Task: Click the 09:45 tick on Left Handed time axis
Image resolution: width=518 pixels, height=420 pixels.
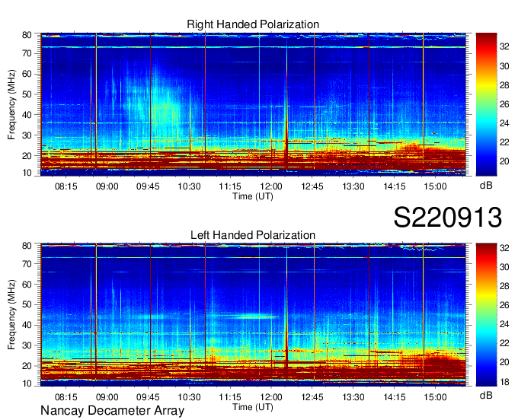Action: coord(148,397)
